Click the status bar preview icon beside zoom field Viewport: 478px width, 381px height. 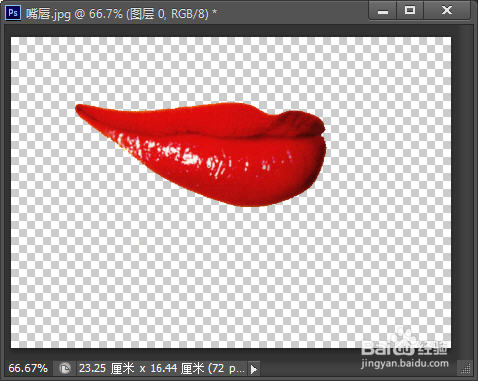pyautogui.click(x=65, y=368)
